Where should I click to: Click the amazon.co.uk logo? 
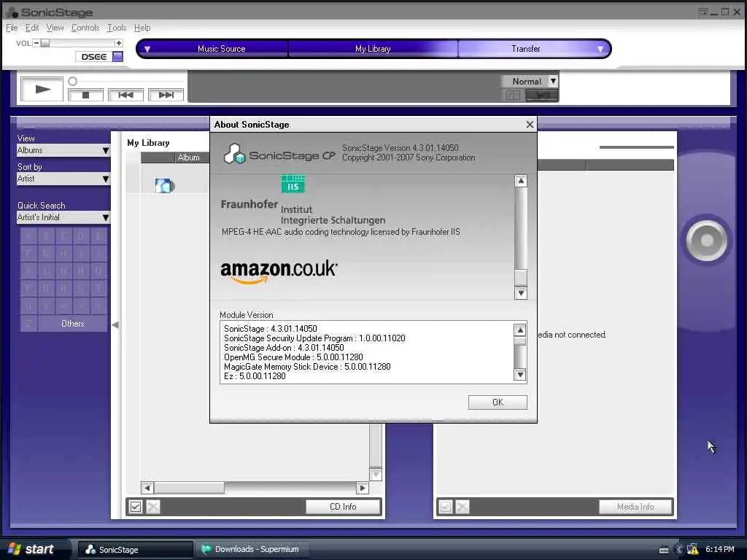coord(279,271)
